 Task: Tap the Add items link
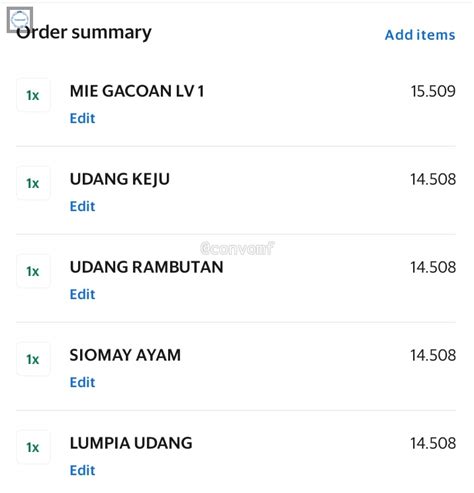[x=420, y=35]
